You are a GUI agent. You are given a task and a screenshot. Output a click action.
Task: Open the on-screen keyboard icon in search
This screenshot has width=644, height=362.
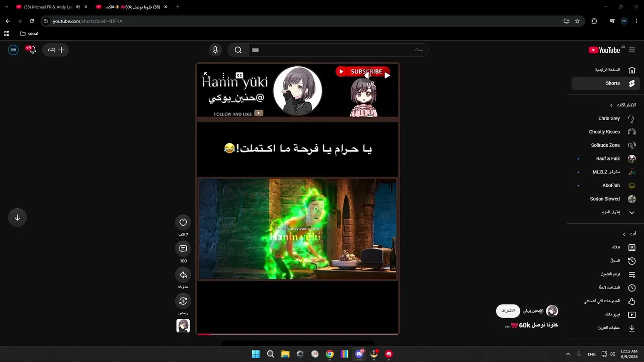pyautogui.click(x=255, y=50)
